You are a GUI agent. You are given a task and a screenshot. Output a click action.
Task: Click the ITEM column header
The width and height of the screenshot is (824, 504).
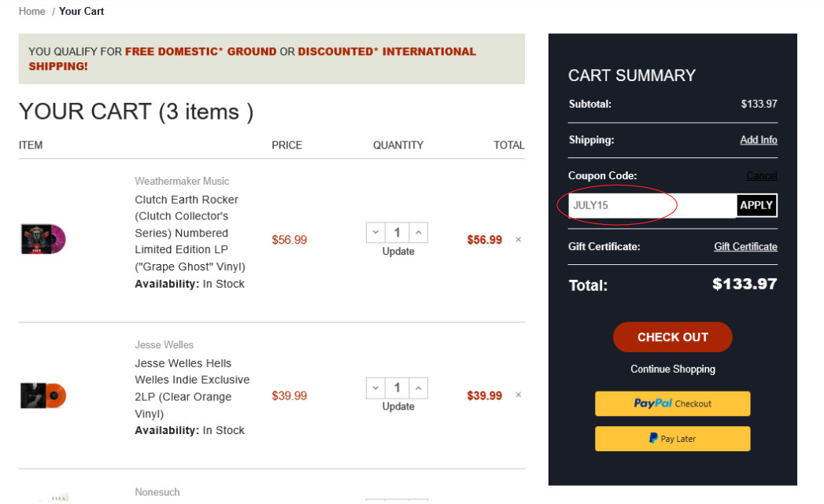31,145
